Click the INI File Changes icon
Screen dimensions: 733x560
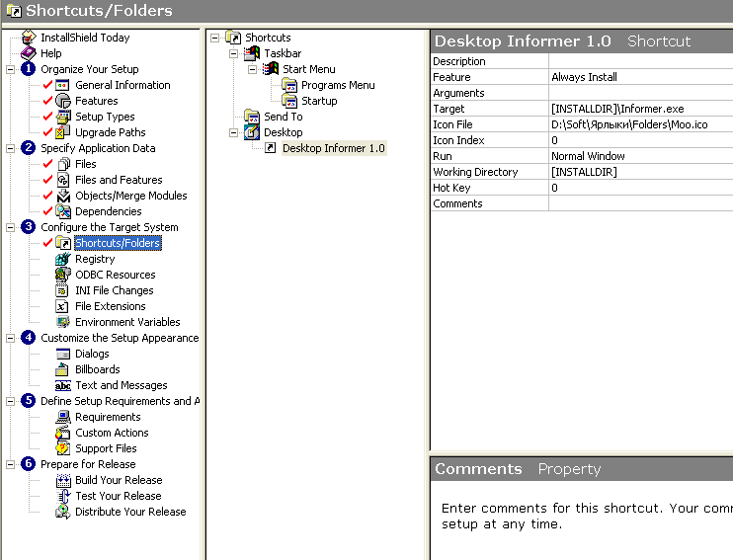point(62,290)
